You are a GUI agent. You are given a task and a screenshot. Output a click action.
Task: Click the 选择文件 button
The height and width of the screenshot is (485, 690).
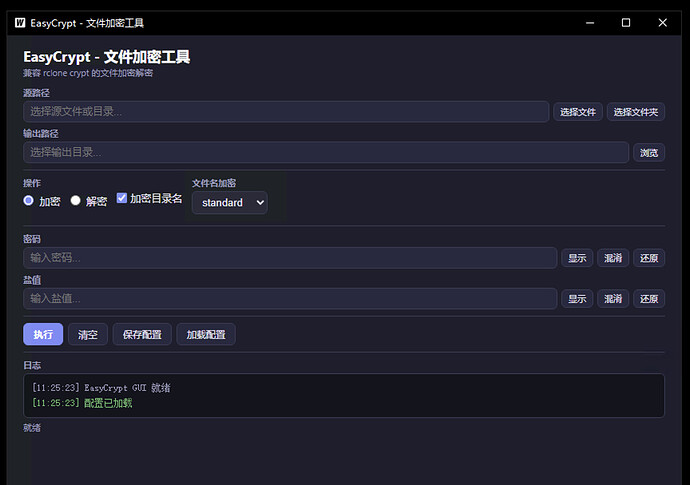click(x=578, y=112)
